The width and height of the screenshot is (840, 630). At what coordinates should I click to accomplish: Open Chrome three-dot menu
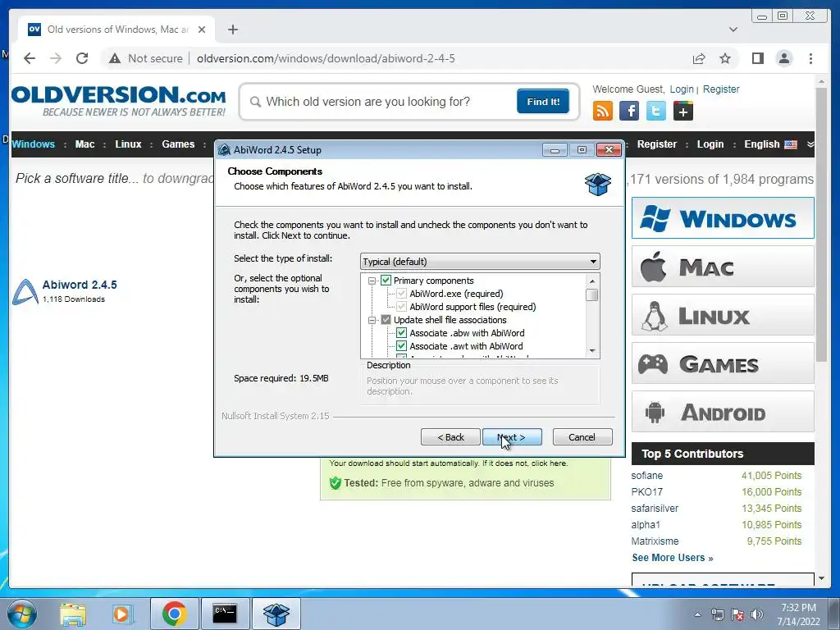tap(810, 58)
